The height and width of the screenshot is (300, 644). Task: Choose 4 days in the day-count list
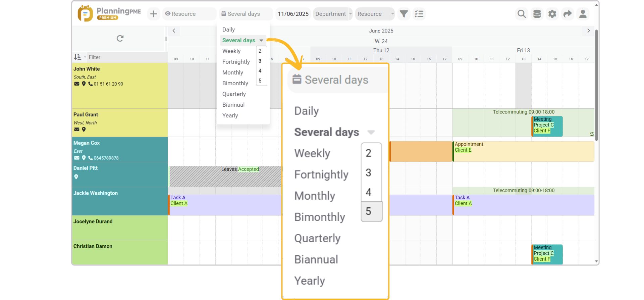tap(260, 71)
